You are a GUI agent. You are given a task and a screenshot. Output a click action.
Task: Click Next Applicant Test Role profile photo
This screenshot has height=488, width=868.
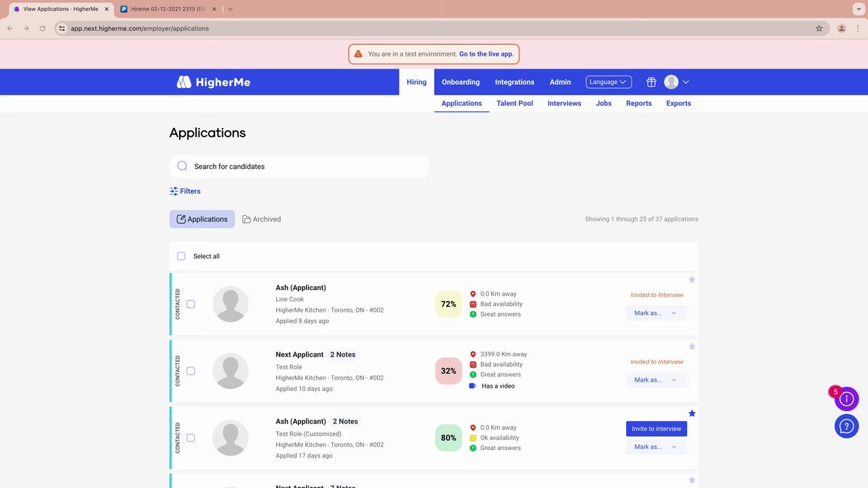231,371
